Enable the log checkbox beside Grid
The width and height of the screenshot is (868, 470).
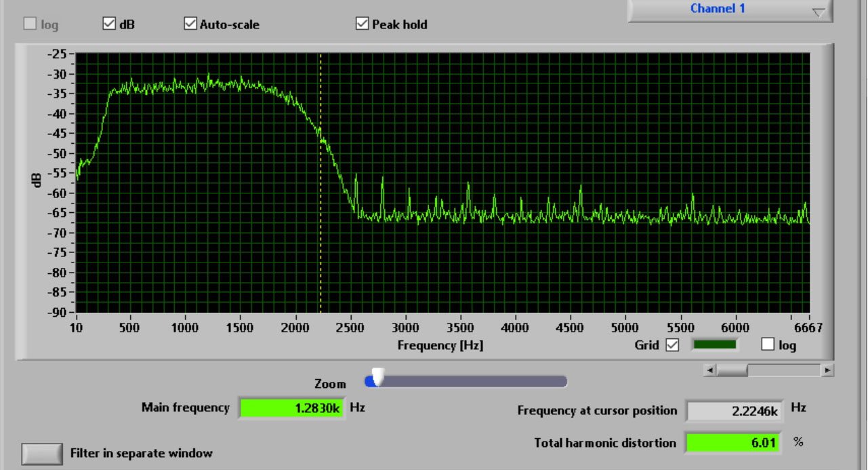[768, 345]
